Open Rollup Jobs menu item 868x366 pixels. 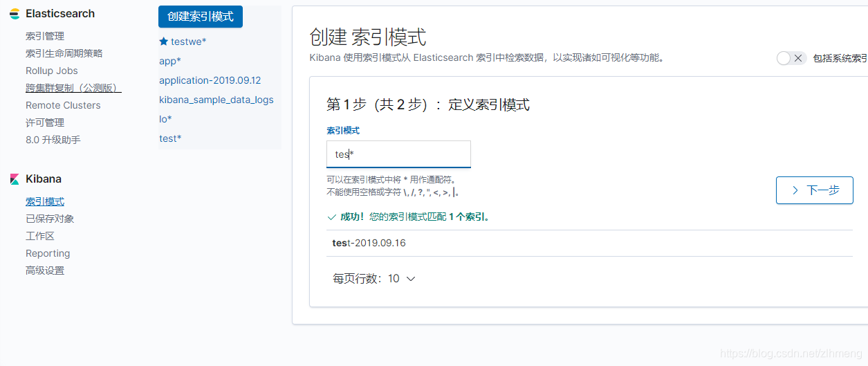tap(52, 71)
